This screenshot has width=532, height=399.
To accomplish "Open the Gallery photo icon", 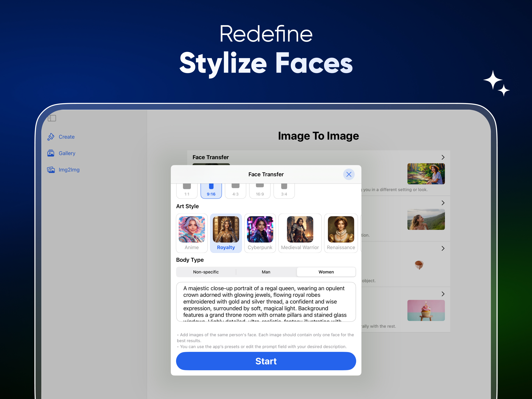I will point(51,153).
